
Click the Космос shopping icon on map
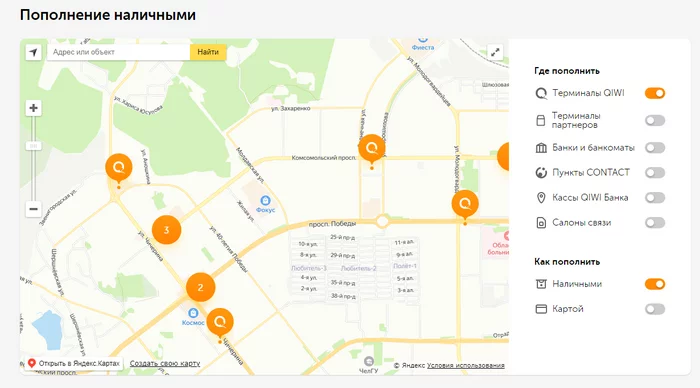click(193, 313)
